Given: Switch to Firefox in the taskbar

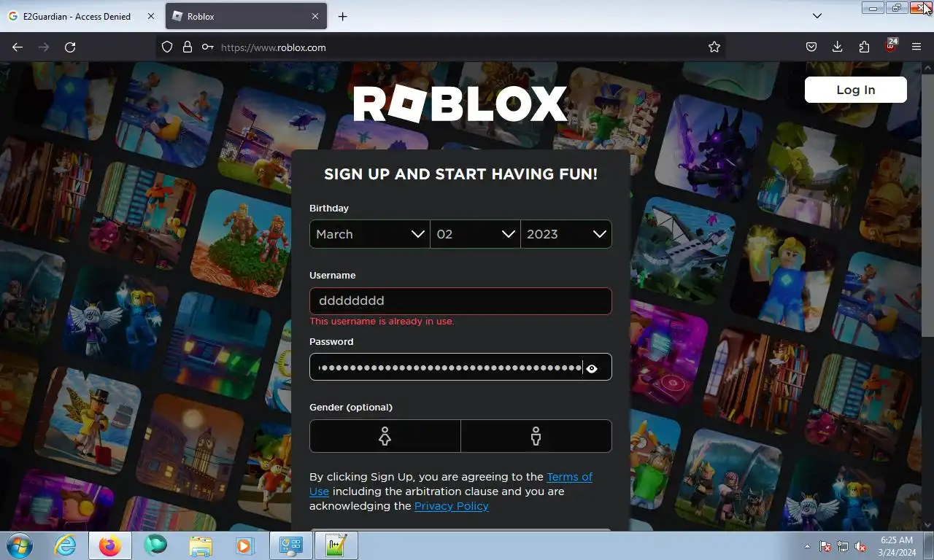Looking at the screenshot, I should (110, 545).
